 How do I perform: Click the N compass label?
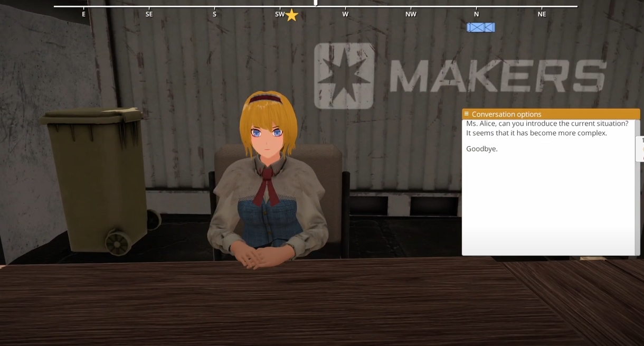476,14
